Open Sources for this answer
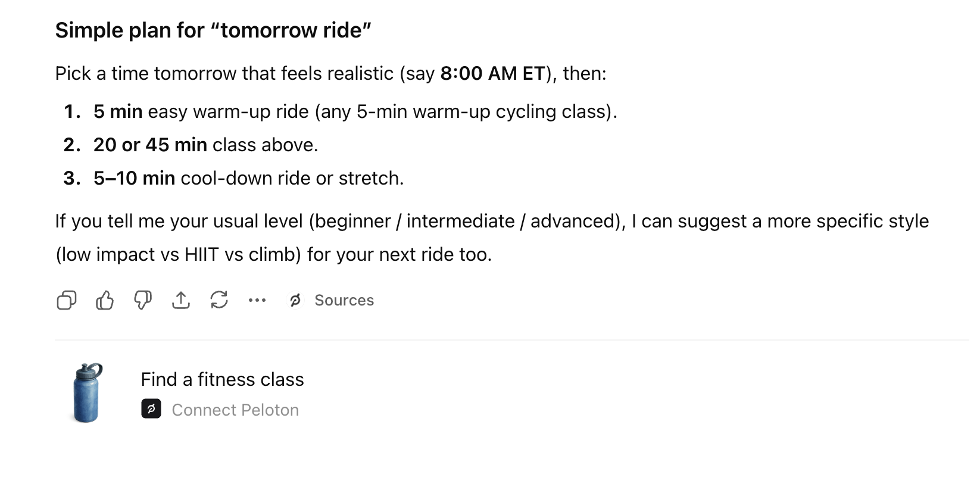The height and width of the screenshot is (499, 980). 344,301
